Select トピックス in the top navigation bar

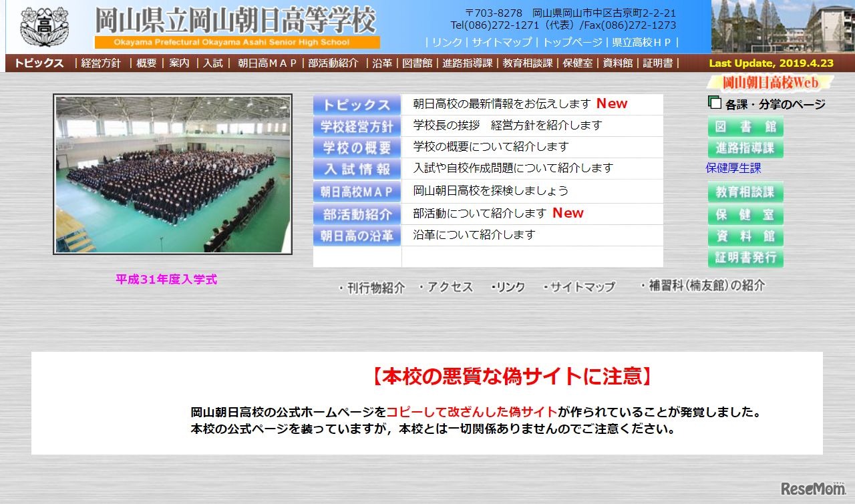[x=37, y=63]
